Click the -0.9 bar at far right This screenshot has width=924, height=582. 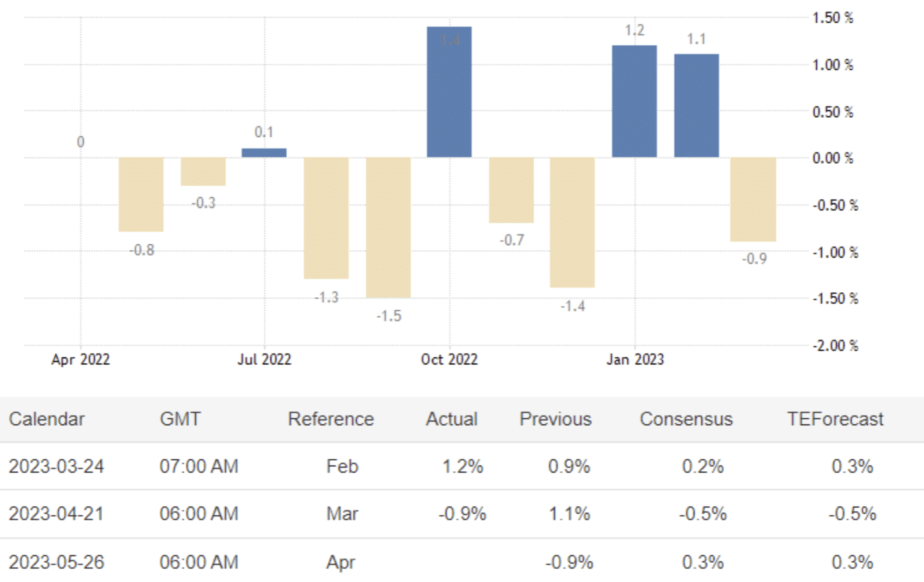click(x=753, y=199)
